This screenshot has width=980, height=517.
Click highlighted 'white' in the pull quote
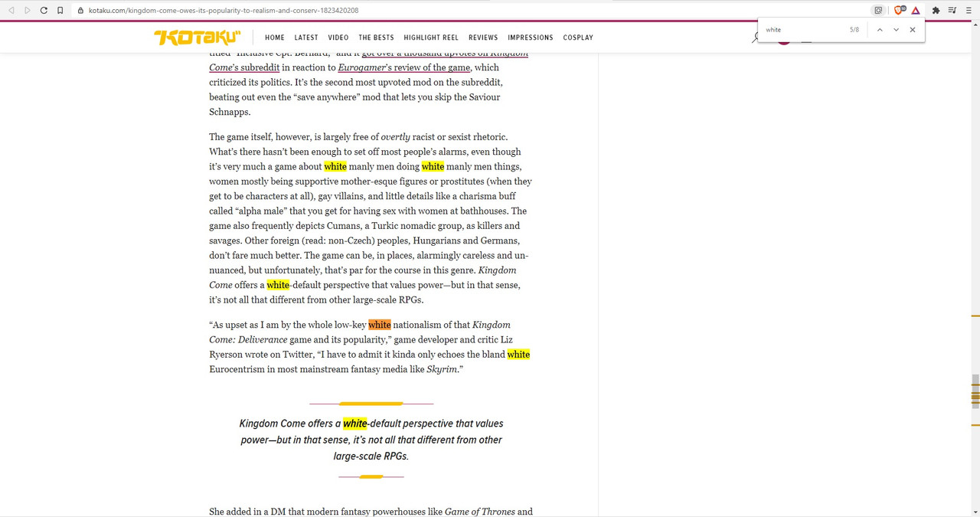pos(355,424)
